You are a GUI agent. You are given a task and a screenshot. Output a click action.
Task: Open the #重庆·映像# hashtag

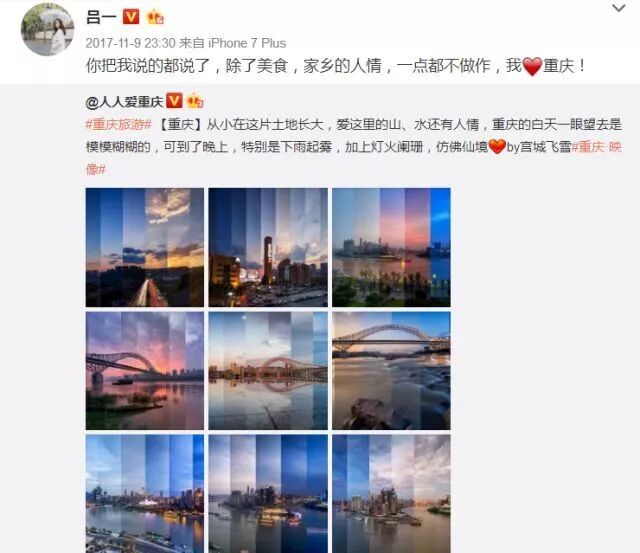tap(596, 147)
